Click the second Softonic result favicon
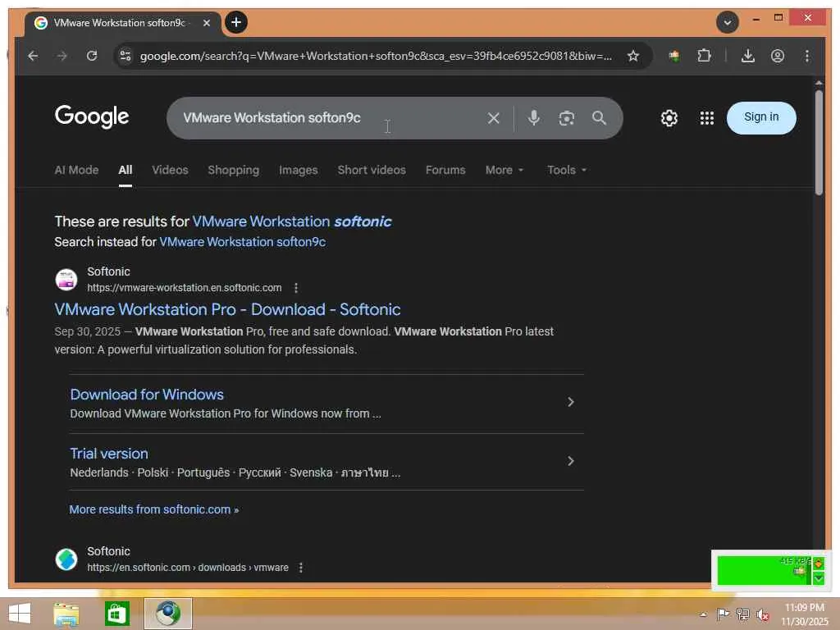Viewport: 840px width, 630px height. [x=66, y=559]
